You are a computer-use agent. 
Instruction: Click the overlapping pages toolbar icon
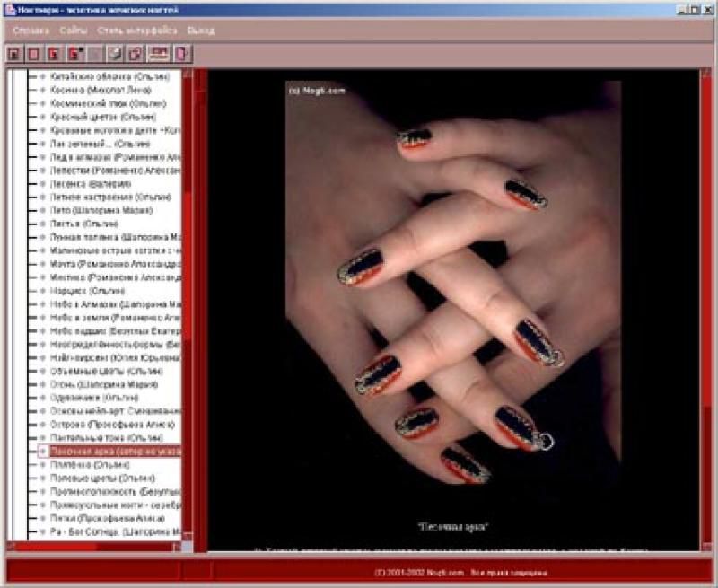[135, 54]
